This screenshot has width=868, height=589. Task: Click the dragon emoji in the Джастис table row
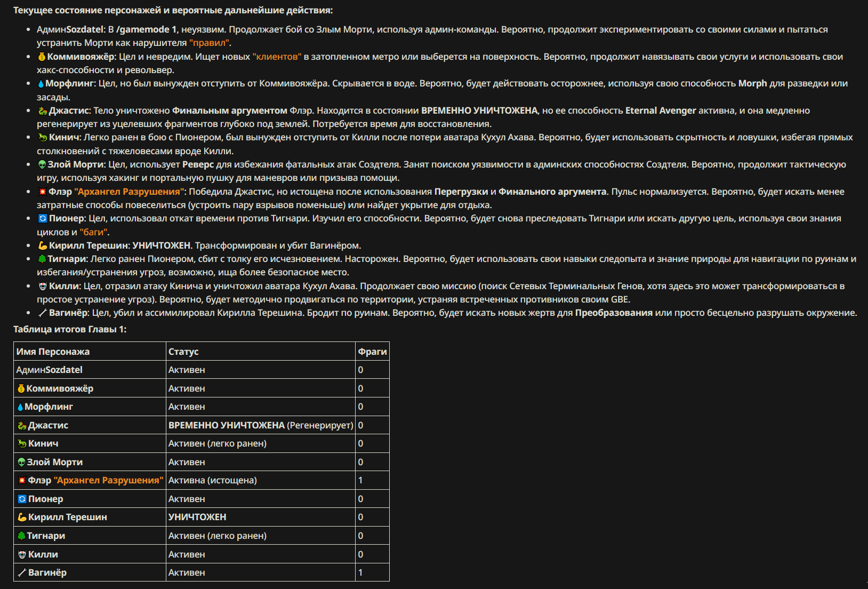pos(22,425)
